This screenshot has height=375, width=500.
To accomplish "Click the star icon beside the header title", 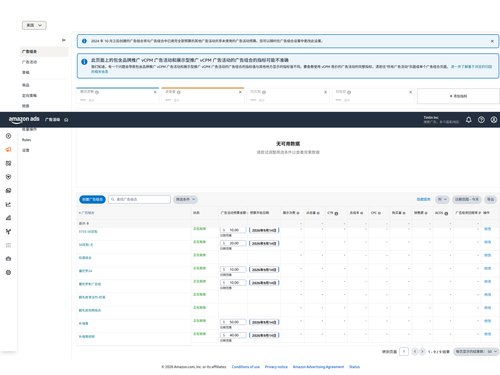I will click(66, 120).
